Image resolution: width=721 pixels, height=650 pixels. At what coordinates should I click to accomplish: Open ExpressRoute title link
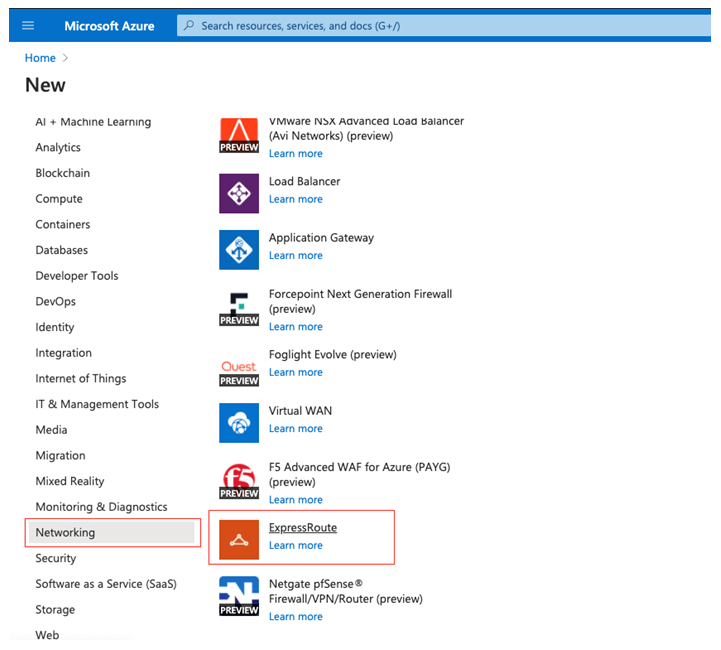303,528
